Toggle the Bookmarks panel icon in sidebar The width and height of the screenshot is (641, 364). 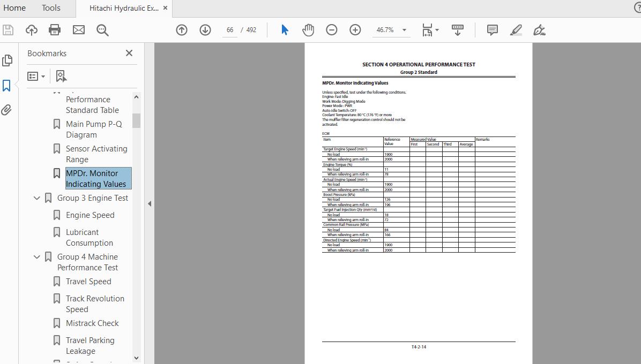point(6,86)
